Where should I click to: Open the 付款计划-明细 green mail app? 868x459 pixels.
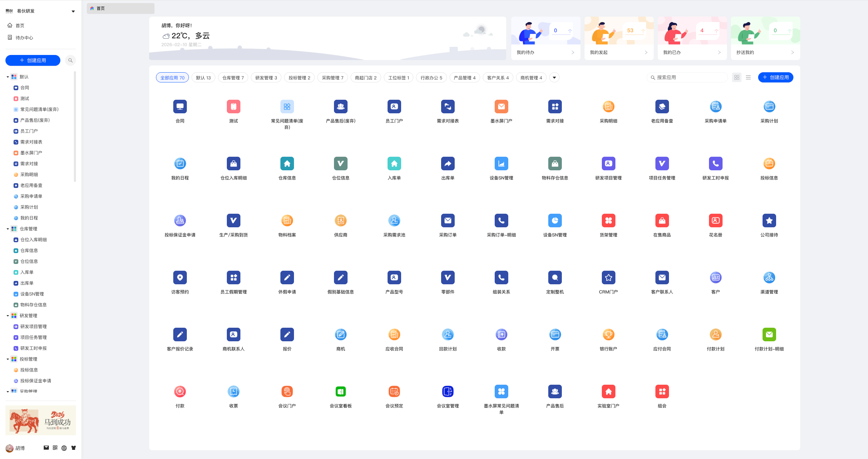[769, 335]
